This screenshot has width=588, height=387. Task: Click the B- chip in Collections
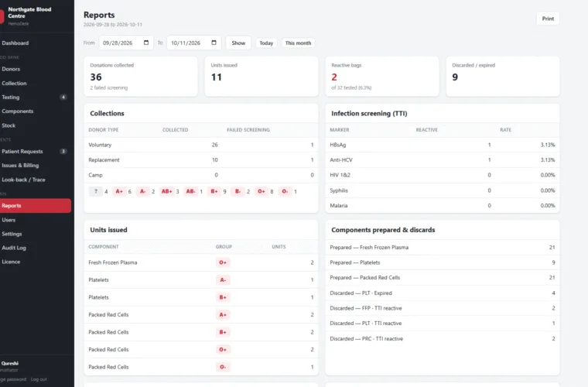[x=238, y=191]
